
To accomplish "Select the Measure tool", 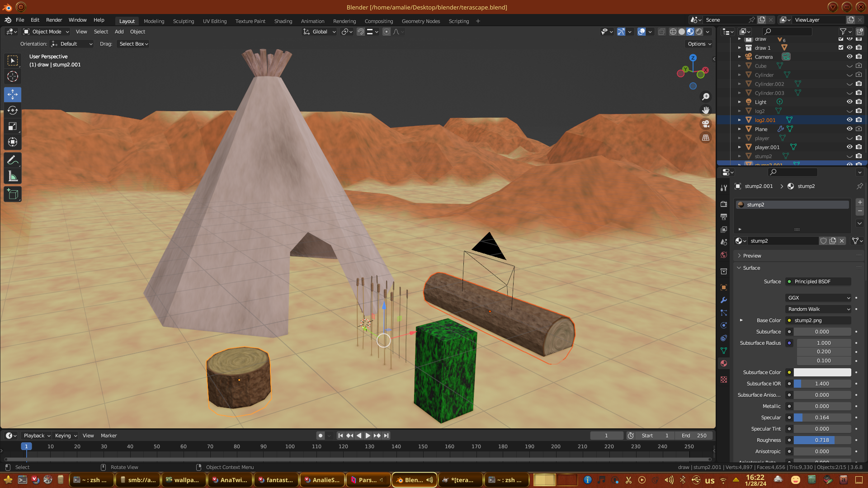I will (x=13, y=177).
